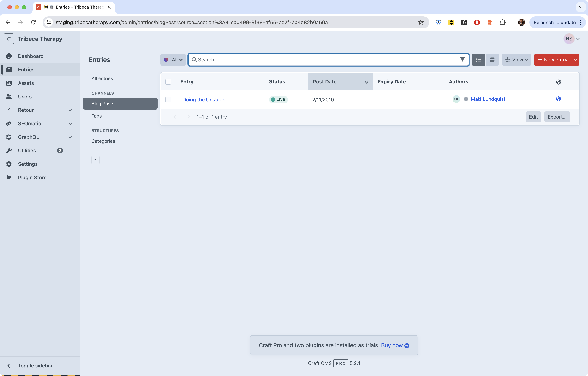
Task: Click the New entry button
Action: (552, 60)
